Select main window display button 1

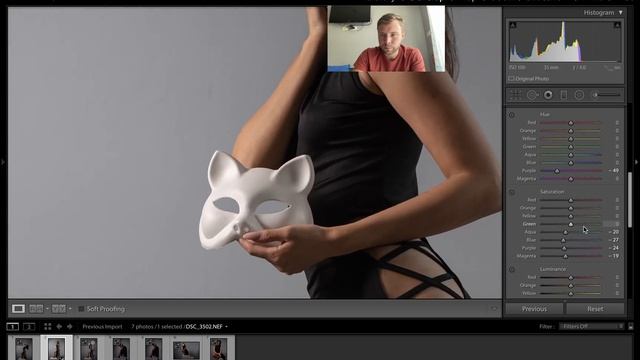click(x=13, y=327)
